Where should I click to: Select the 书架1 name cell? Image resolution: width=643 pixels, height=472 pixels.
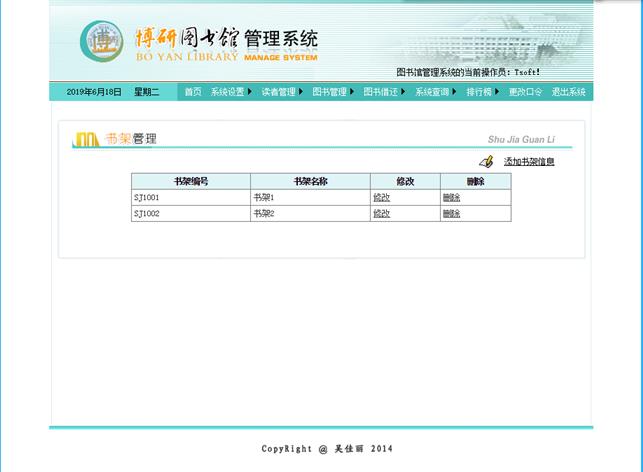click(310, 198)
